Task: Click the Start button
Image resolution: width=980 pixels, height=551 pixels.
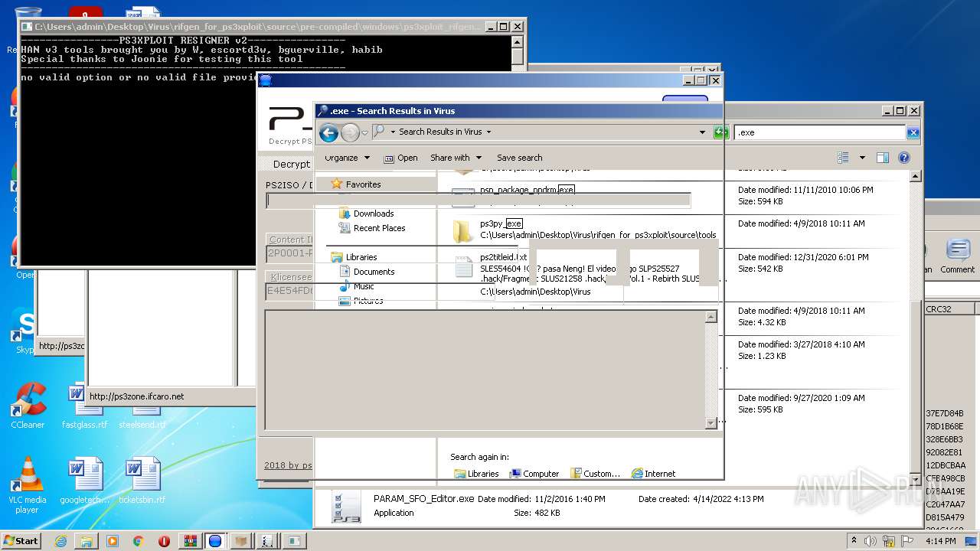Action: (21, 540)
